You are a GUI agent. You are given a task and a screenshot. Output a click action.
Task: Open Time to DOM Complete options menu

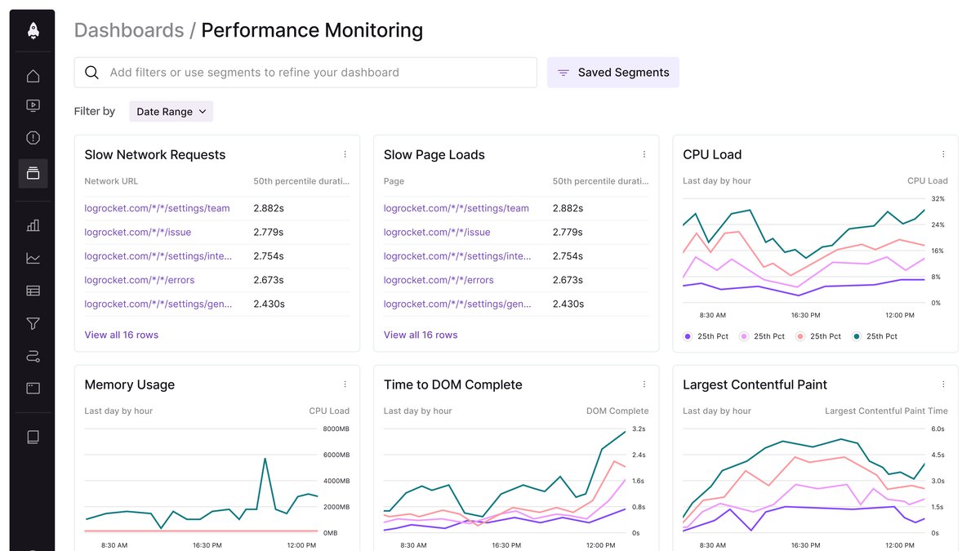point(644,384)
